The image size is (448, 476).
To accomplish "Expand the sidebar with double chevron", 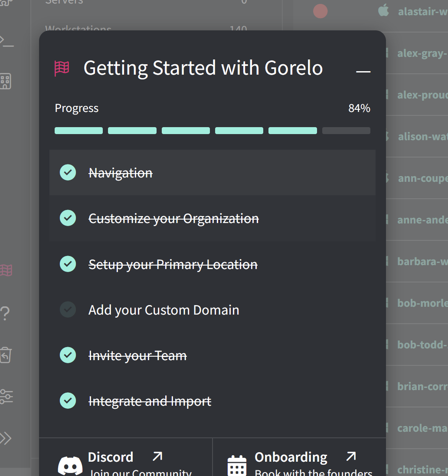I will [x=5, y=438].
